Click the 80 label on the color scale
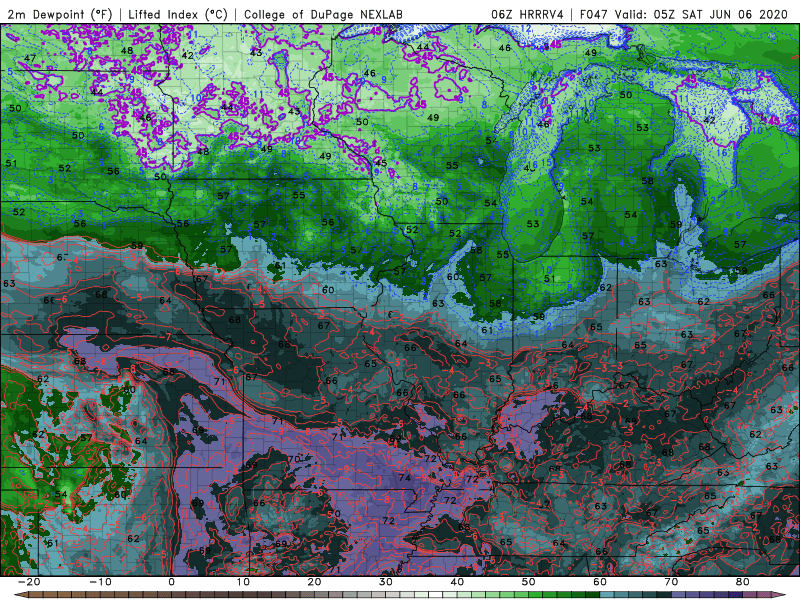Viewport: 800px width, 600px height. click(743, 582)
